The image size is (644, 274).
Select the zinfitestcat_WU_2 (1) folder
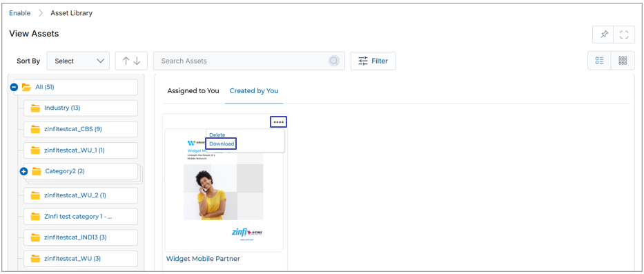pos(81,195)
